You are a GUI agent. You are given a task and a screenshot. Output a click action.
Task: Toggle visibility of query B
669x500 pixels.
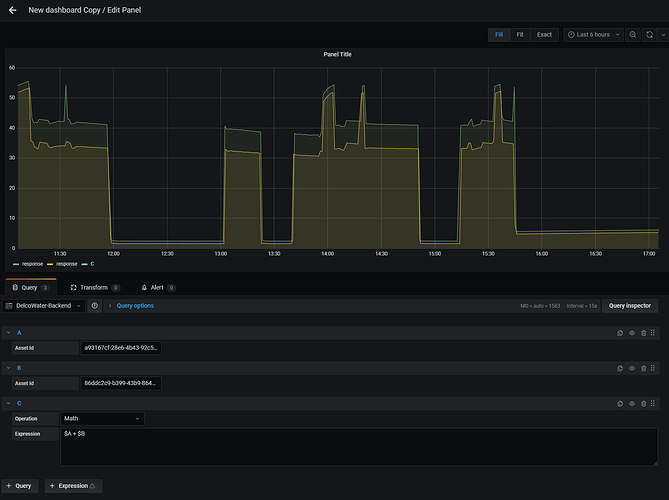click(632, 368)
